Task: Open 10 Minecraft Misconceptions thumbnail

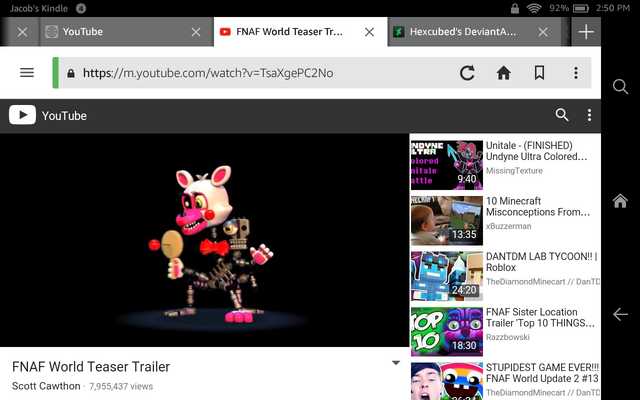Action: [x=447, y=221]
